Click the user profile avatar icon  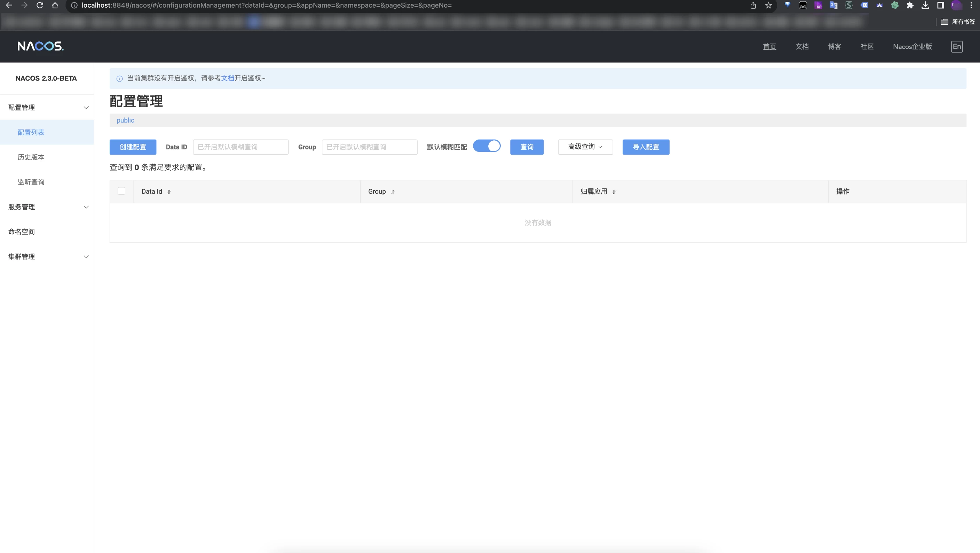click(x=956, y=5)
